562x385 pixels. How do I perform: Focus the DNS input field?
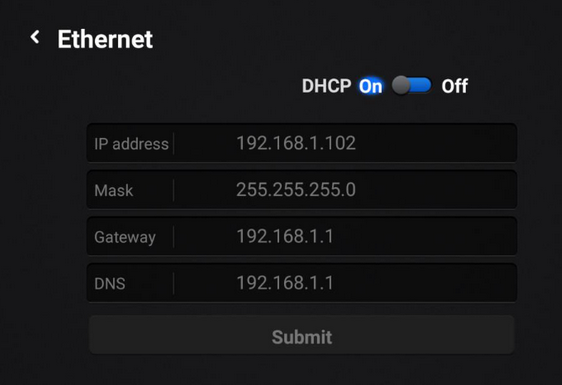[x=302, y=283]
